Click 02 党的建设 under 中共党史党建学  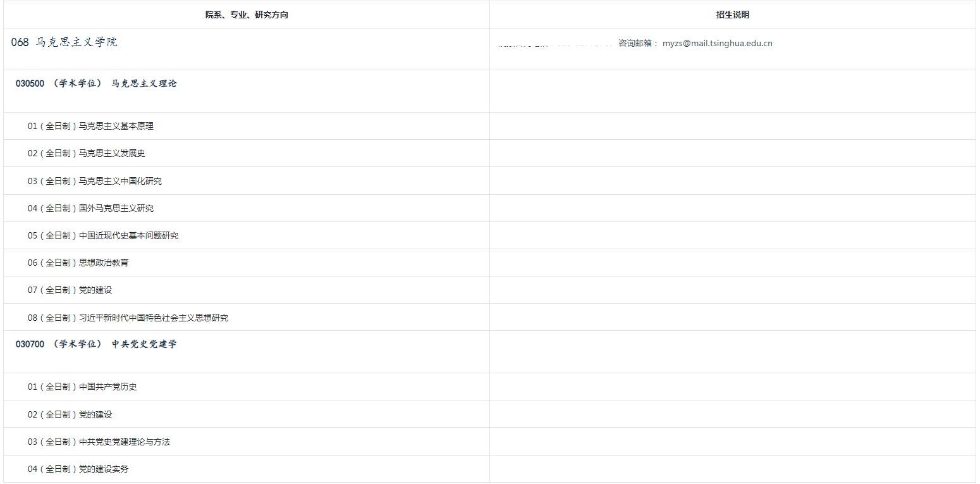[70, 415]
